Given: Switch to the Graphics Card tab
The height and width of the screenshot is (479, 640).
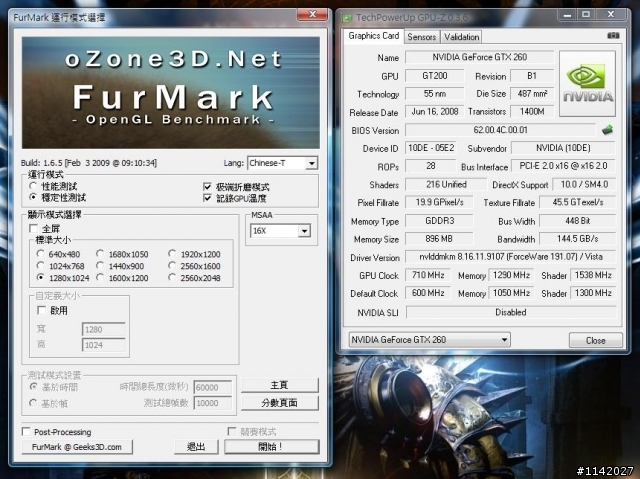Looking at the screenshot, I should [373, 36].
